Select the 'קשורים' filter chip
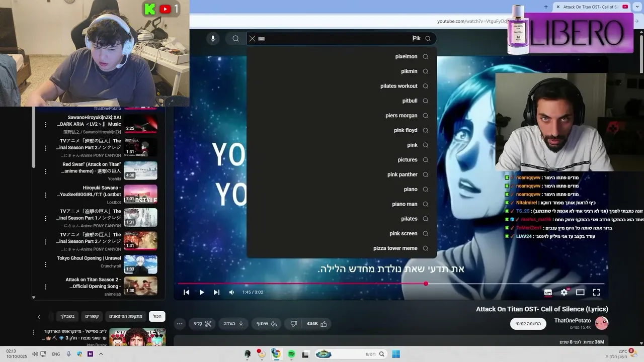The width and height of the screenshot is (644, 362). point(92,316)
